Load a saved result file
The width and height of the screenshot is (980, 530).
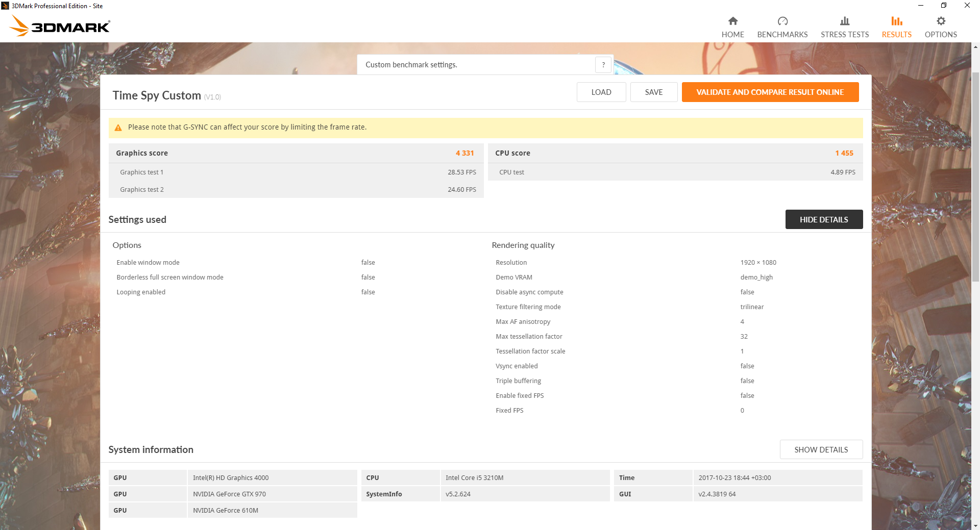(601, 92)
